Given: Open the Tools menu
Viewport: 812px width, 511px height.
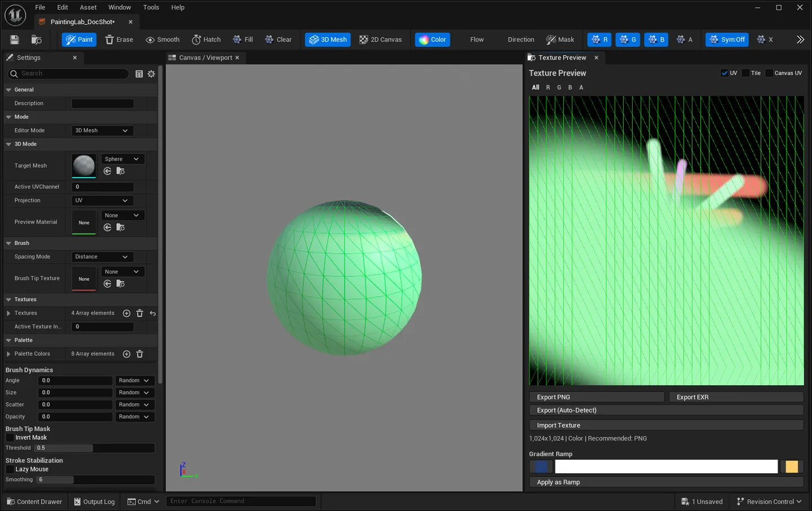Looking at the screenshot, I should 151,7.
